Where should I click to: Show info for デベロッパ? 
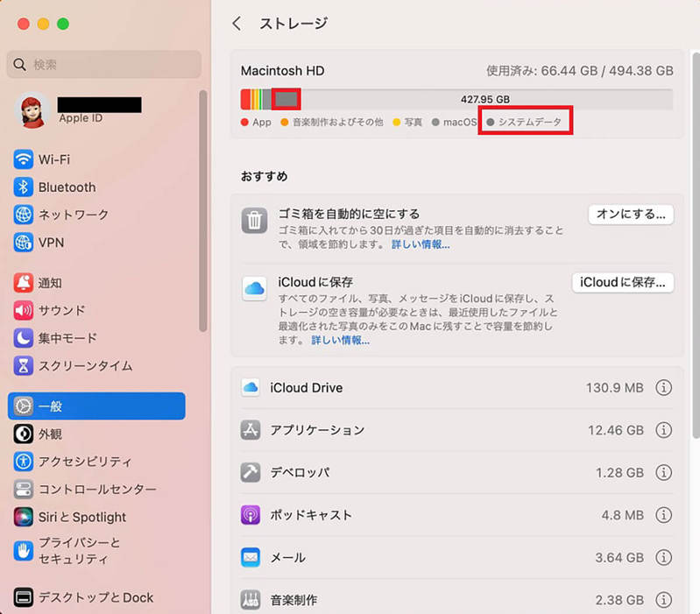tap(664, 472)
